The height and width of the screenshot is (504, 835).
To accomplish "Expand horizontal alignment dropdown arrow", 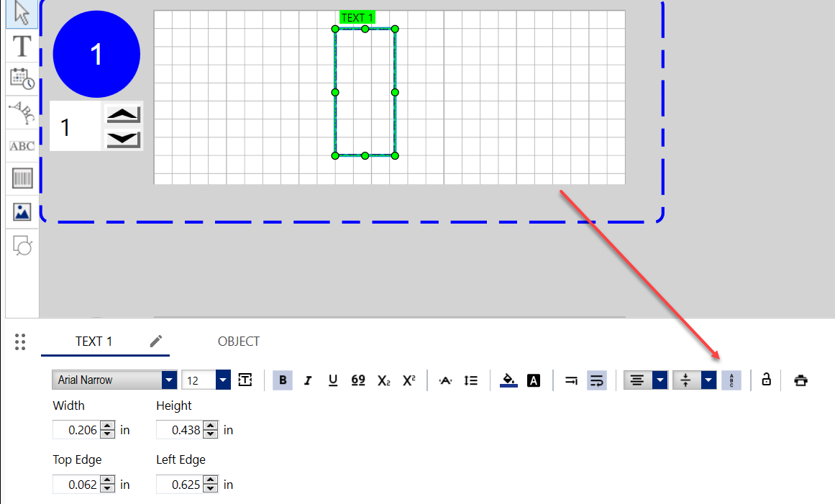I will click(x=660, y=380).
